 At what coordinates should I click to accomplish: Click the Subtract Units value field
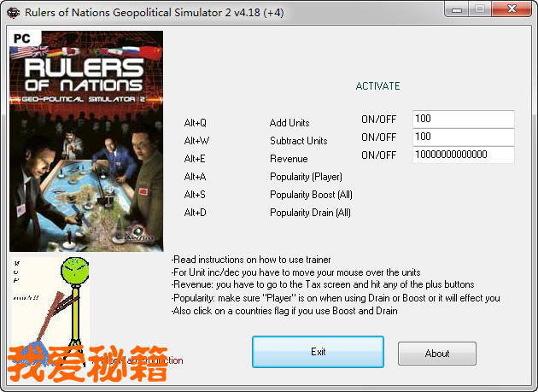(463, 137)
